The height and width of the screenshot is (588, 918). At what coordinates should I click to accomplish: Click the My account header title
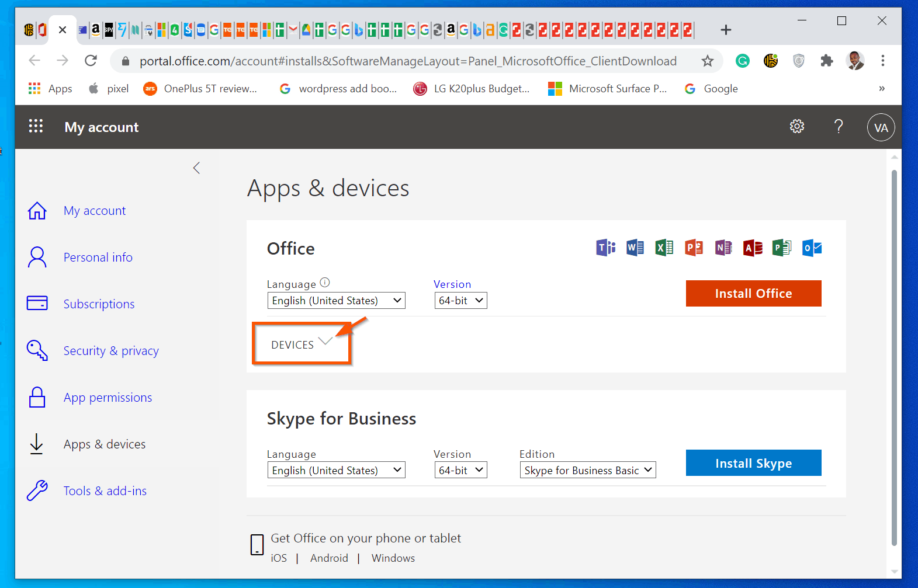click(102, 127)
